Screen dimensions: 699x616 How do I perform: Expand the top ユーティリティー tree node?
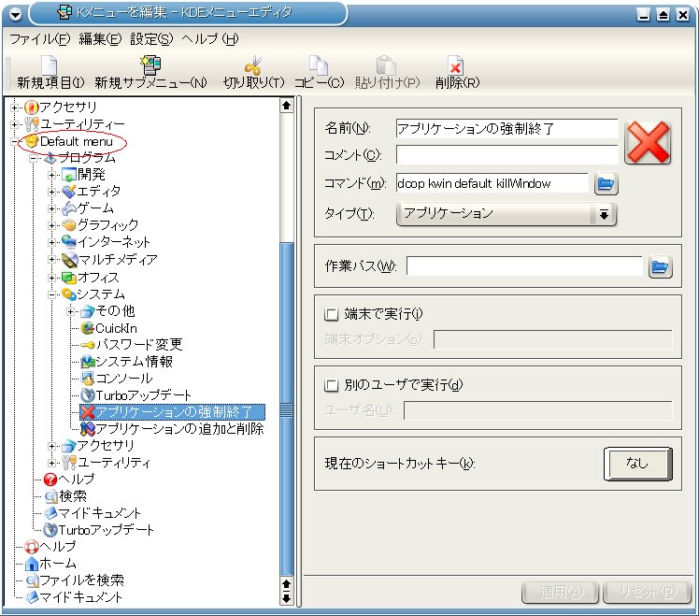tap(14, 124)
